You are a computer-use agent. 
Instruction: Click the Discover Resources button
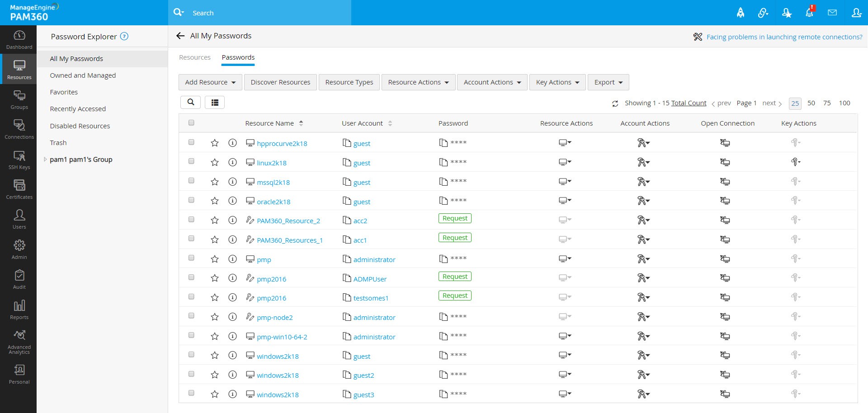click(x=280, y=82)
